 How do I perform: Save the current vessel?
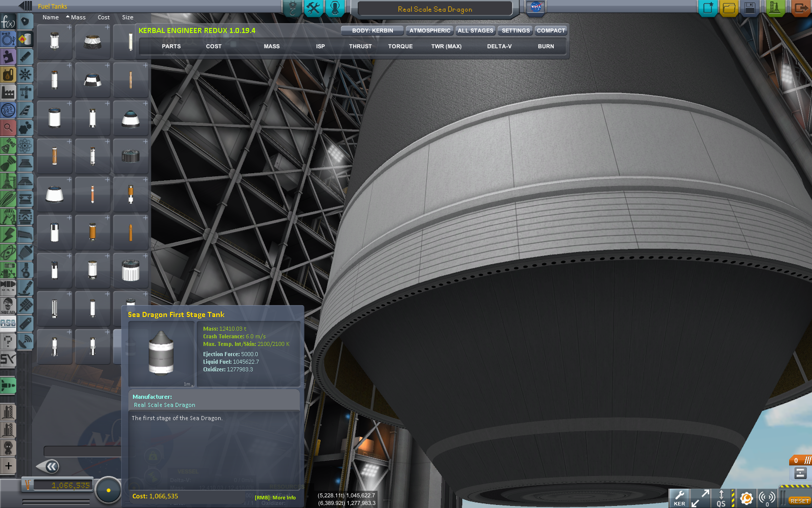750,8
